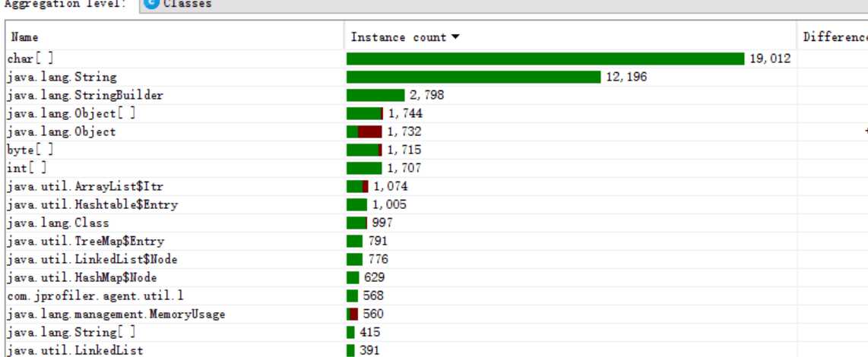Select the java.util.Hashtable$Entry row
This screenshot has height=357, width=868.
point(437,205)
